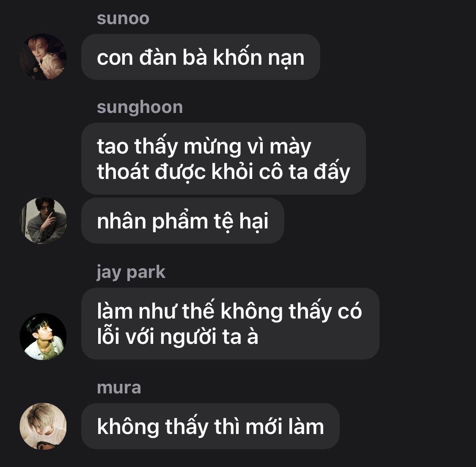Image resolution: width=476 pixels, height=467 pixels.
Task: Click the words 'thoát được khỏi cô ta đấy'
Action: [x=223, y=171]
